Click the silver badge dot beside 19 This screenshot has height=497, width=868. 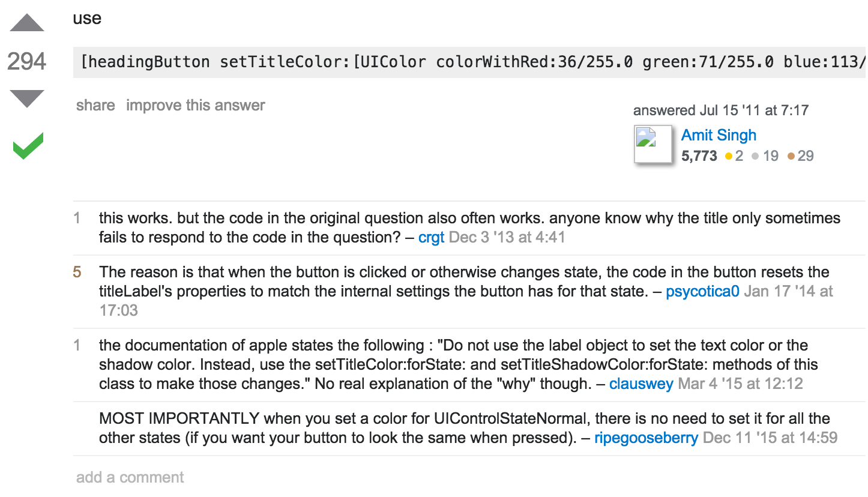(755, 157)
